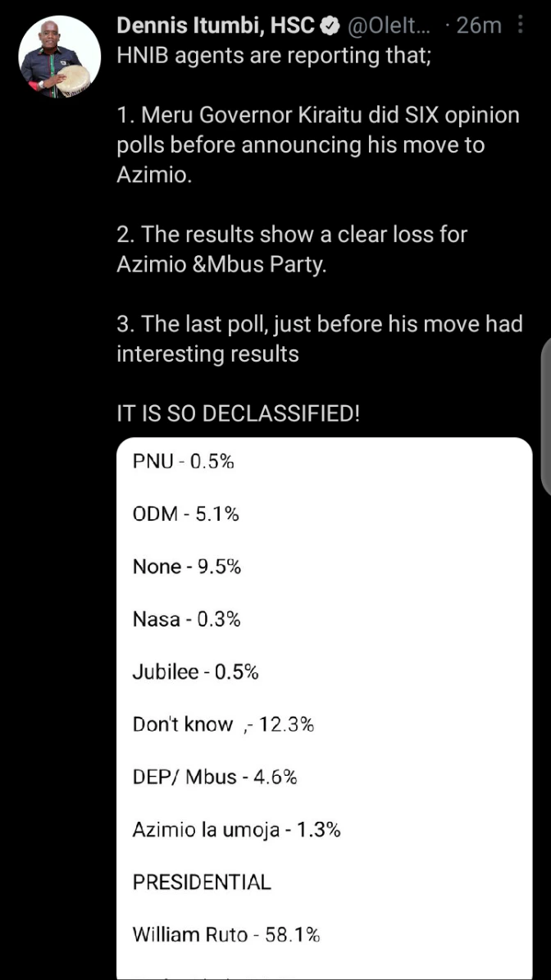Tap the 'PRESIDENTIAL' heading in the image
The width and height of the screenshot is (551, 980).
pyautogui.click(x=201, y=882)
